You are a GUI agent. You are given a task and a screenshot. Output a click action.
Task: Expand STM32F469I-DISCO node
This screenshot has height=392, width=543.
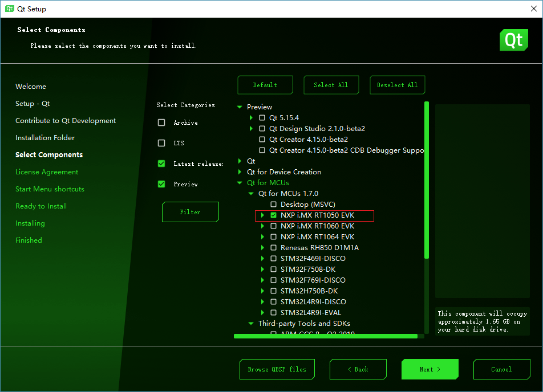tap(262, 259)
